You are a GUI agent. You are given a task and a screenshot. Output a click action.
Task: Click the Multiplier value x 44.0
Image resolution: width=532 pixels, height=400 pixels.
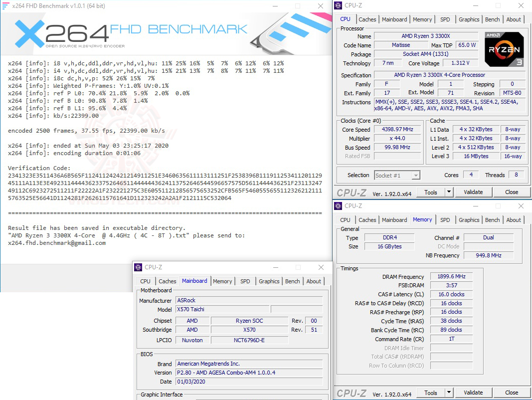click(397, 139)
